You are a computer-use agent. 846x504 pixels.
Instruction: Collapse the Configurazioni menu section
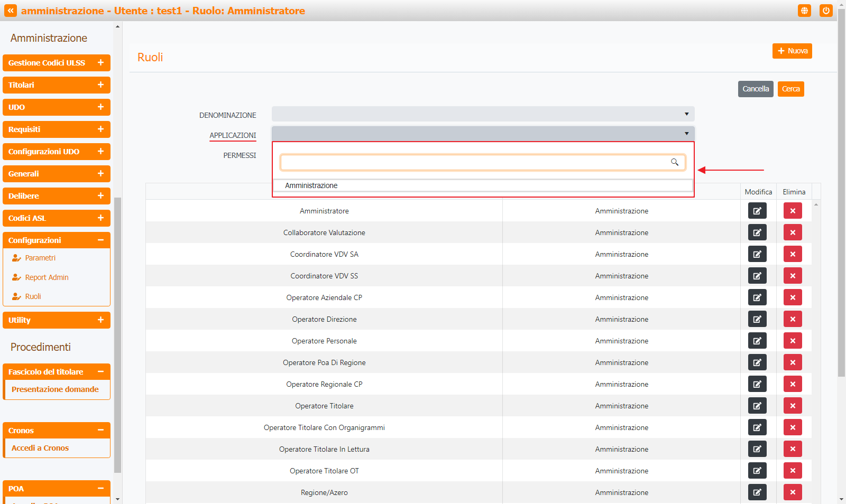(100, 240)
